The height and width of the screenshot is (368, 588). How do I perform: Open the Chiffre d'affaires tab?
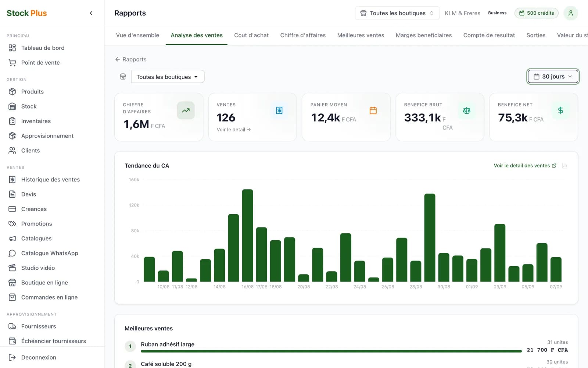click(303, 35)
